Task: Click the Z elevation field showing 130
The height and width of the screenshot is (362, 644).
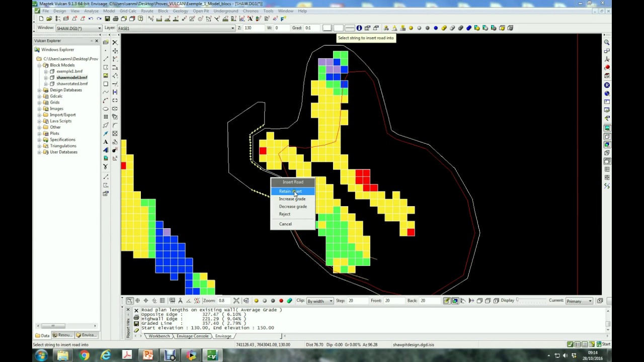Action: click(254, 28)
